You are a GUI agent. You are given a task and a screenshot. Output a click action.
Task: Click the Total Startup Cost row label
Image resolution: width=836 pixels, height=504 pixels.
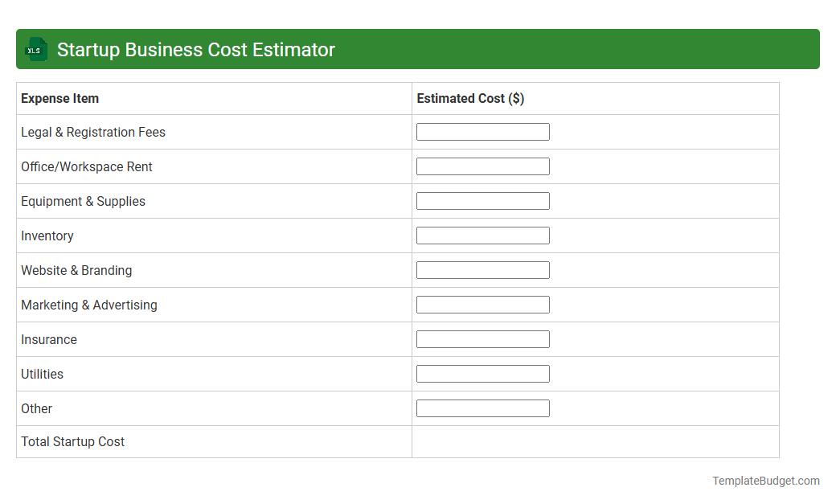[x=72, y=441]
